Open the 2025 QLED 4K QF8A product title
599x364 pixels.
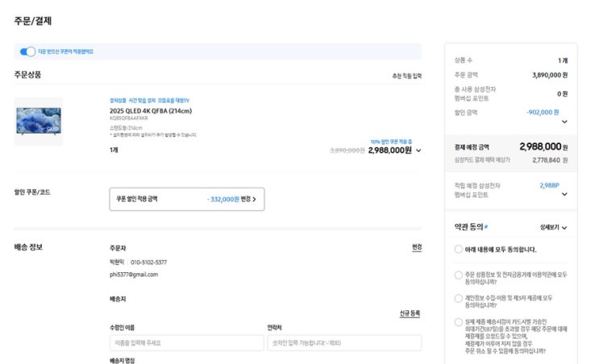click(x=150, y=110)
